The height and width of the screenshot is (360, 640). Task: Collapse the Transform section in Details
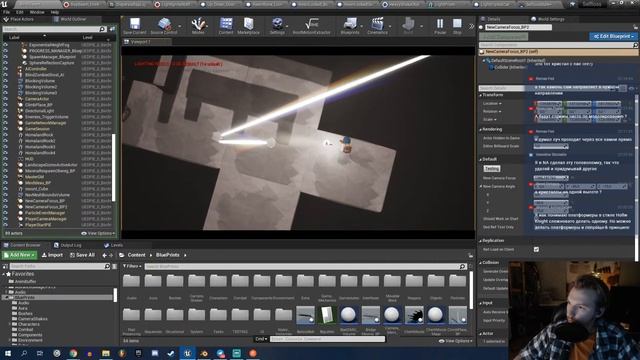480,95
